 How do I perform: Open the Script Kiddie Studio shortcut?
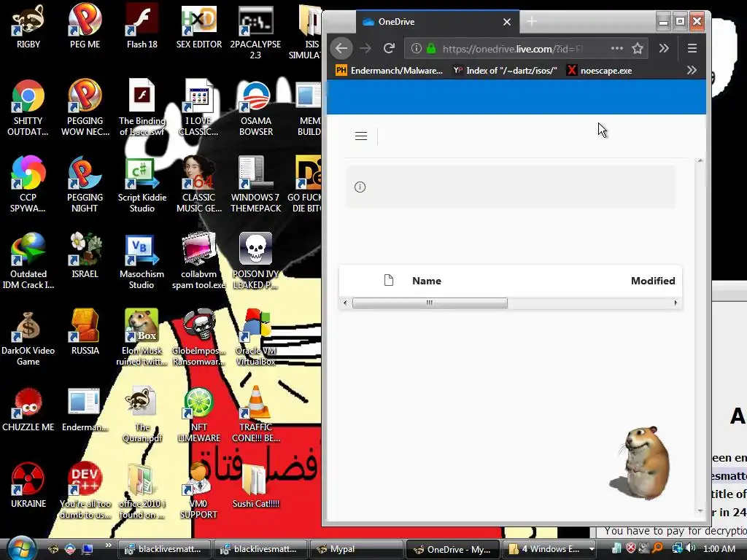tap(142, 184)
